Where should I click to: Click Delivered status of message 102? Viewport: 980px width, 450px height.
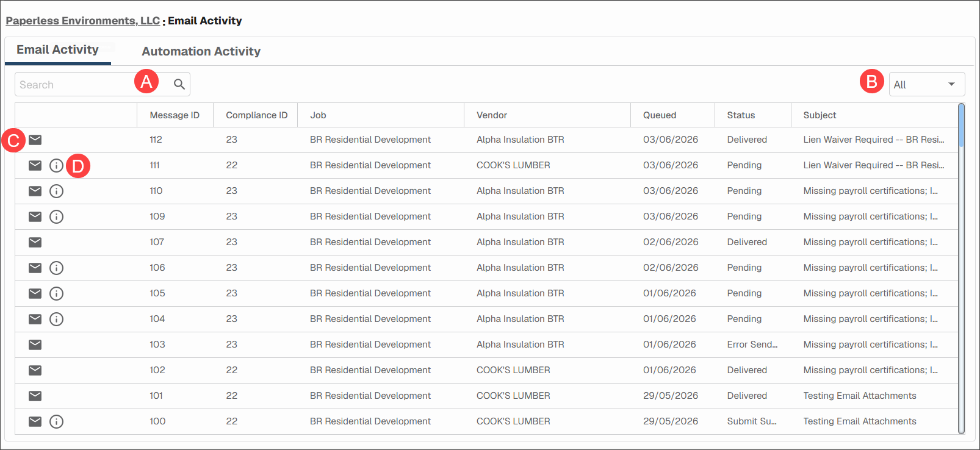click(747, 370)
